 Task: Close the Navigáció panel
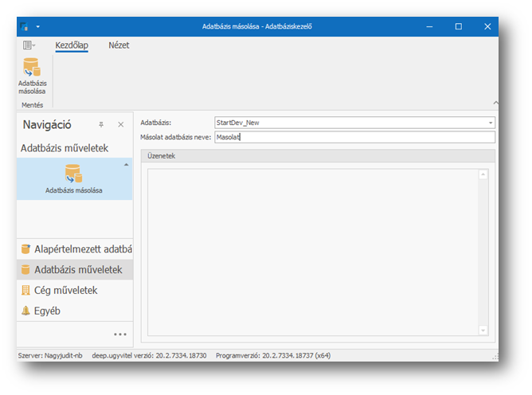(121, 125)
